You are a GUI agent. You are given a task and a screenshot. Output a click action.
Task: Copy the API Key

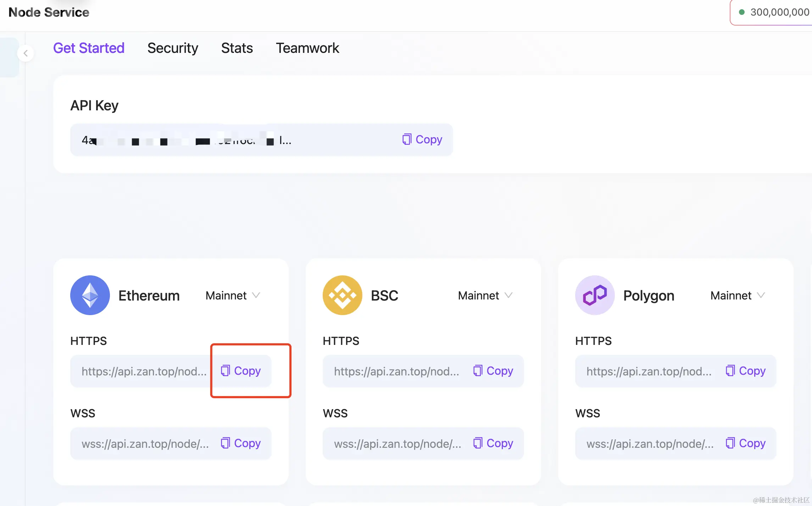pos(422,139)
